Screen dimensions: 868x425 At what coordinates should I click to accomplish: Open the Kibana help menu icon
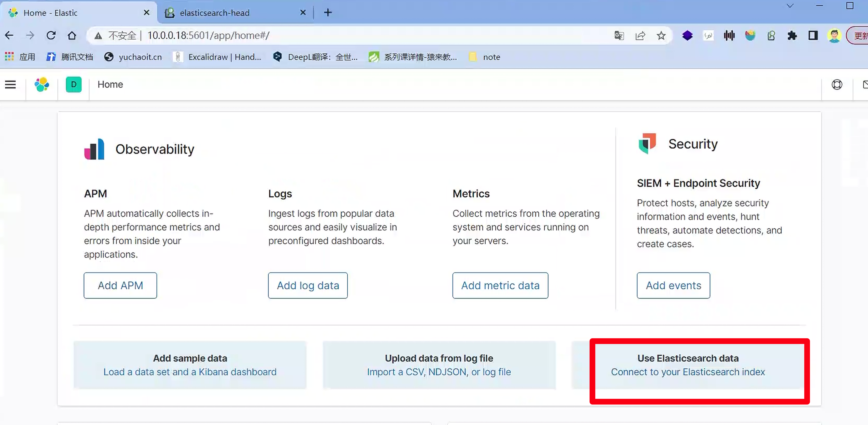[837, 84]
